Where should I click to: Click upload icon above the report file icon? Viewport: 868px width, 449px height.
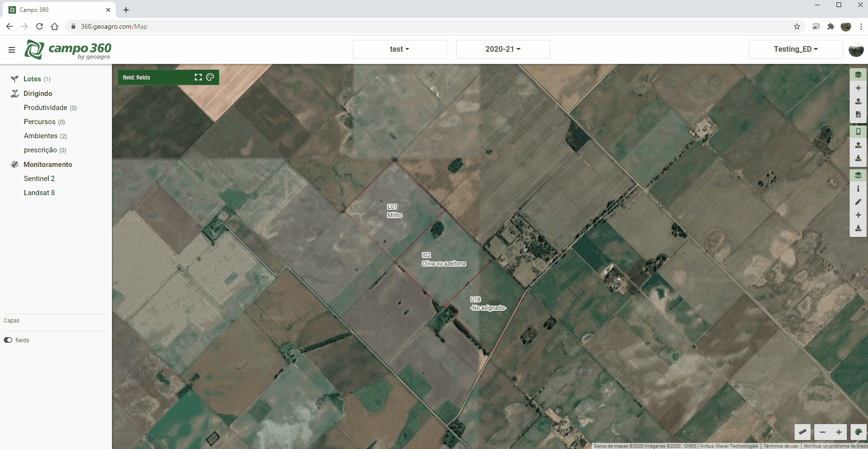point(858,101)
